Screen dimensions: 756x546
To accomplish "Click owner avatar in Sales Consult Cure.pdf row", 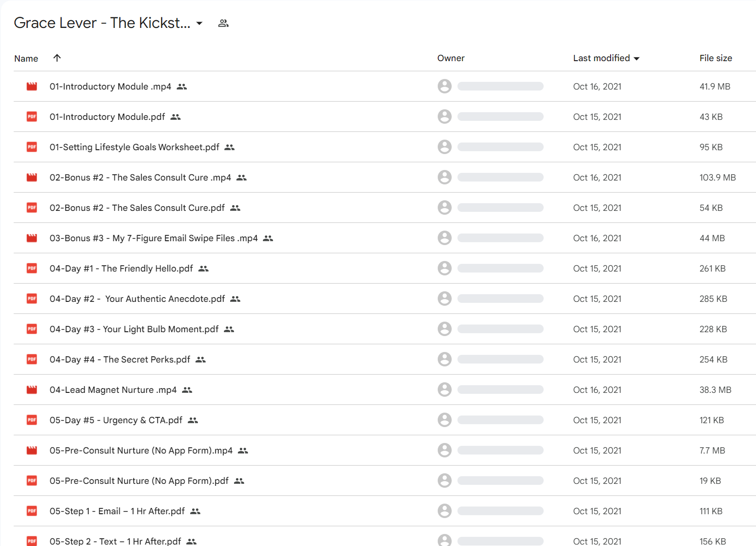I will tap(444, 208).
